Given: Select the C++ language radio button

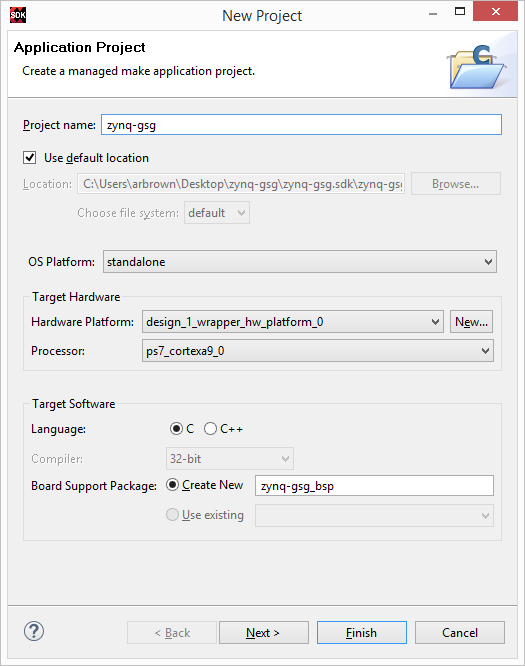Looking at the screenshot, I should 210,429.
